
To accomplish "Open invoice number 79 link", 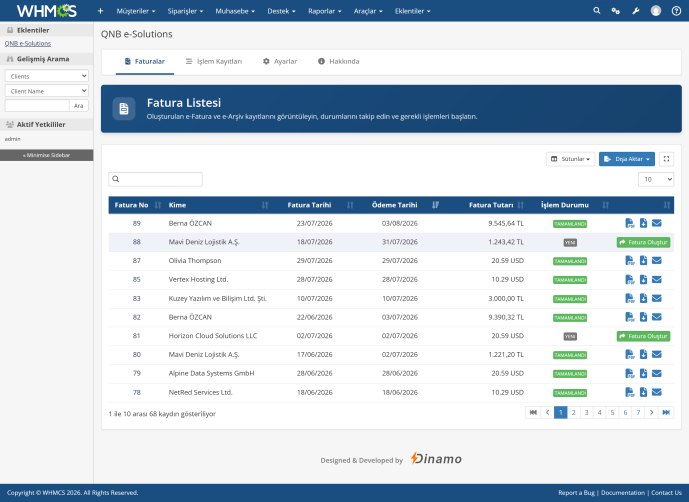I will (136, 373).
